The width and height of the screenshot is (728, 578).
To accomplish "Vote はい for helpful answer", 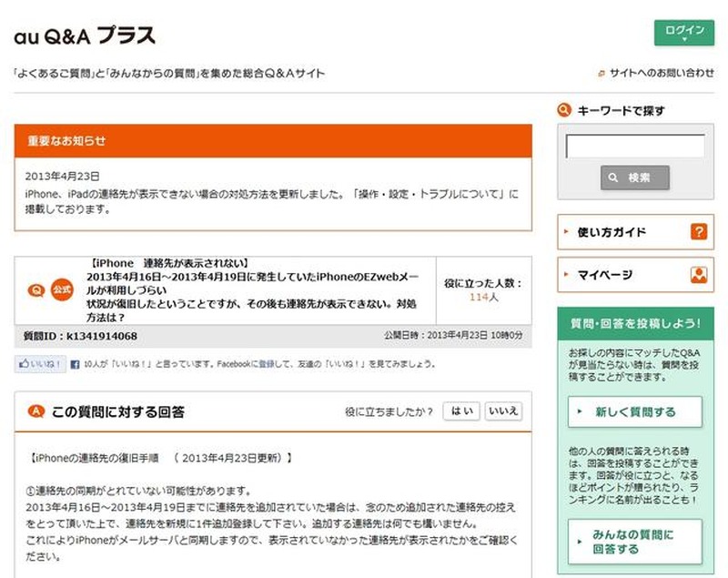I will pyautogui.click(x=460, y=411).
